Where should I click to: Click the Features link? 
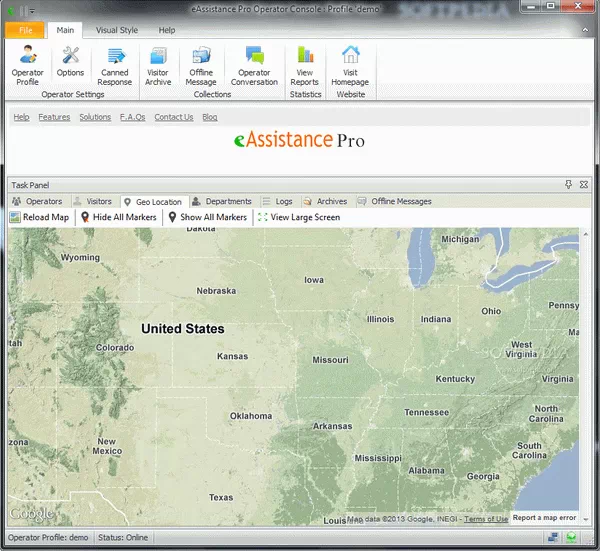click(54, 117)
